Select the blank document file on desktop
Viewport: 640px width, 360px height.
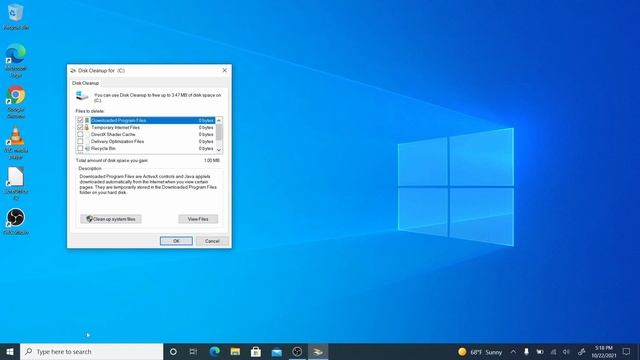[16, 183]
